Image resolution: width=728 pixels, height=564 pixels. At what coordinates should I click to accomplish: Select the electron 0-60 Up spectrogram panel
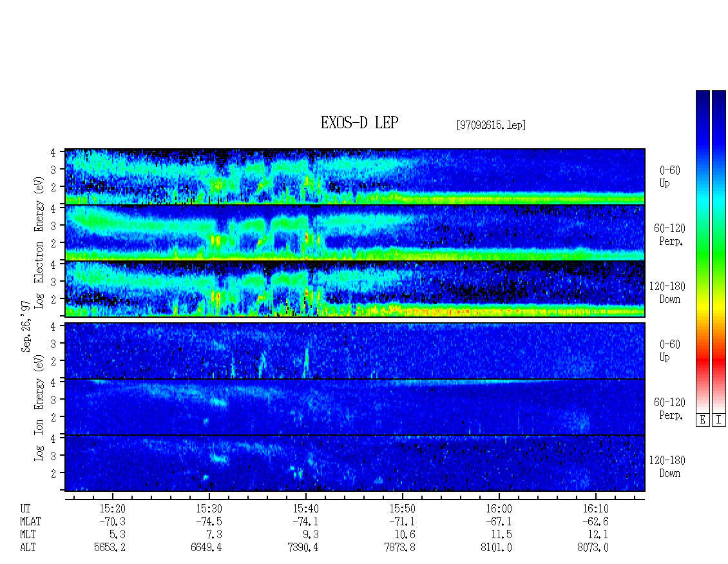(355, 177)
